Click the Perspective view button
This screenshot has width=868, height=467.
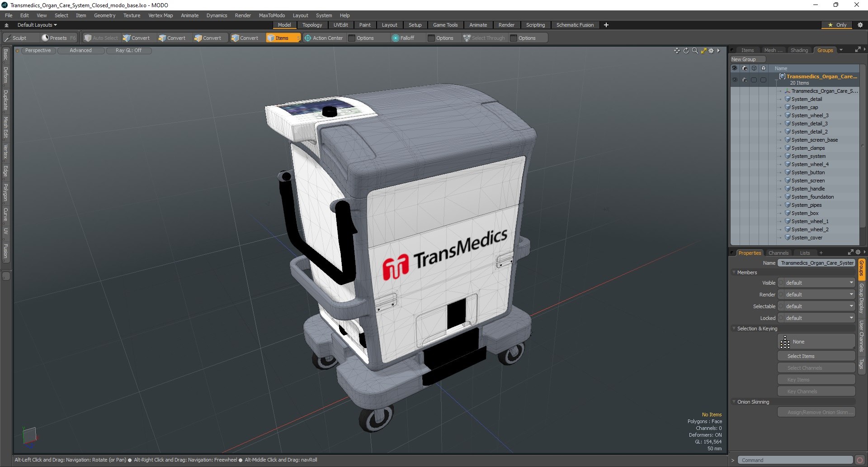[38, 51]
